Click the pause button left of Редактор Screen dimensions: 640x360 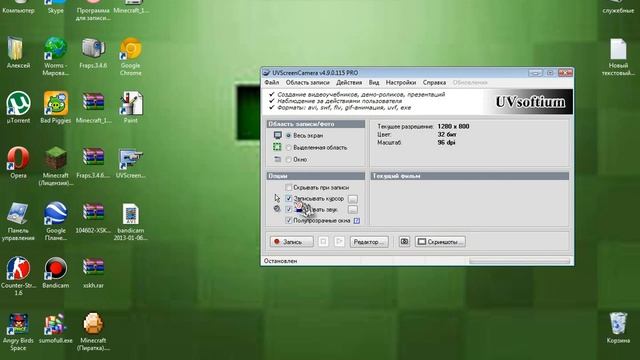pos(339,242)
